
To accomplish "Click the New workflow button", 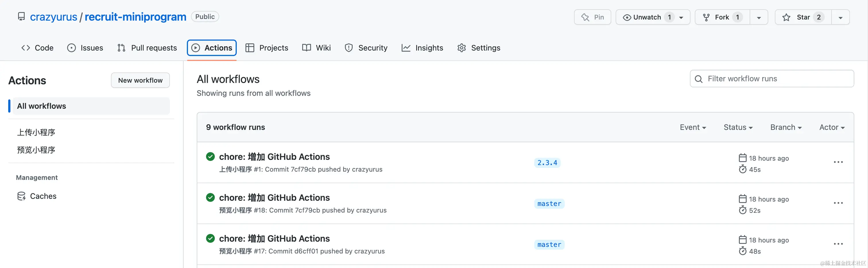I will tap(140, 80).
